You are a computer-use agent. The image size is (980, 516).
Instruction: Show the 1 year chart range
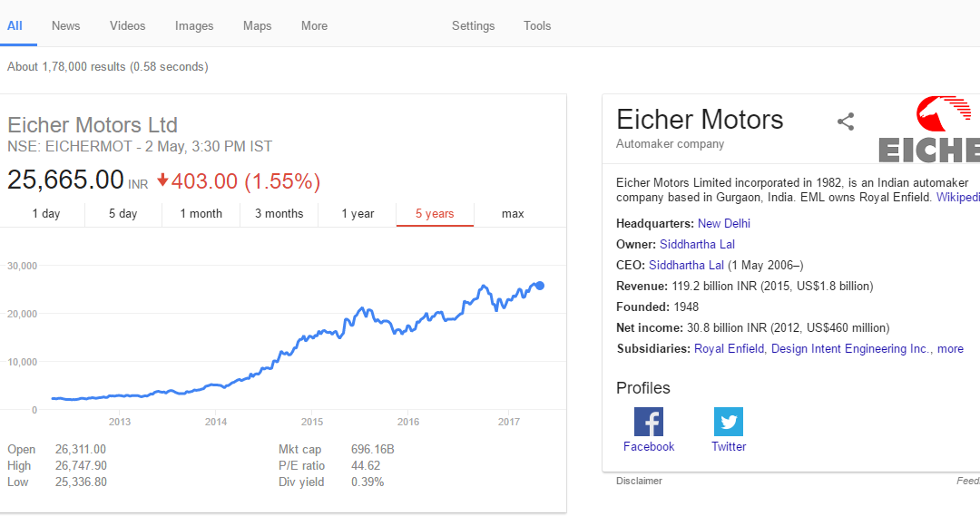tap(358, 214)
